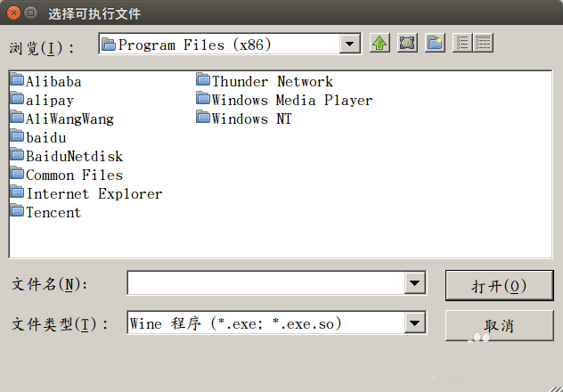Select the BaiduNetdisk folder icon
This screenshot has width=563, height=392.
(17, 154)
